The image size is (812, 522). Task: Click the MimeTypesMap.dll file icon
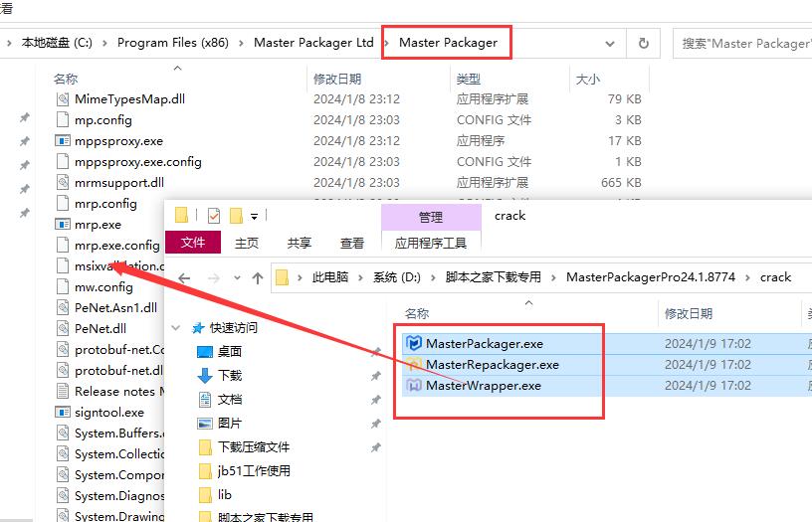point(63,98)
